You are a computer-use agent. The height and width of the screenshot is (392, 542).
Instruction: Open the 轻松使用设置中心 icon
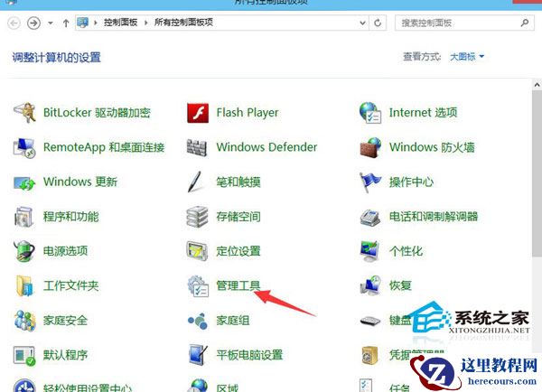[24, 386]
